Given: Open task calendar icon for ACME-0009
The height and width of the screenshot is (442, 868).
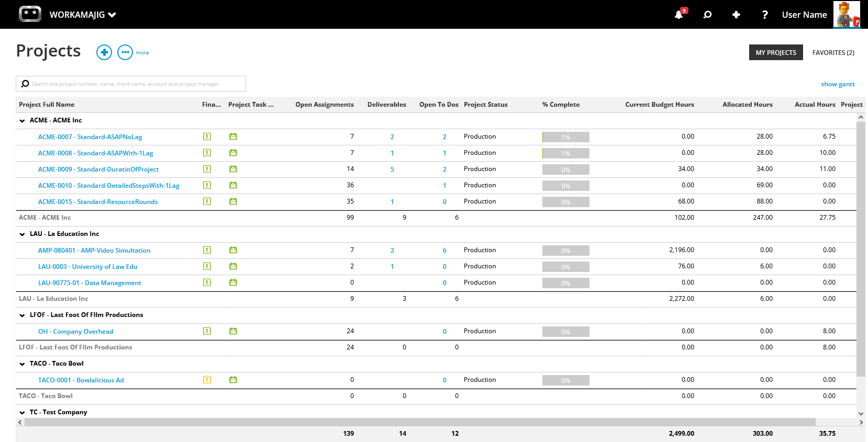Looking at the screenshot, I should click(x=233, y=169).
